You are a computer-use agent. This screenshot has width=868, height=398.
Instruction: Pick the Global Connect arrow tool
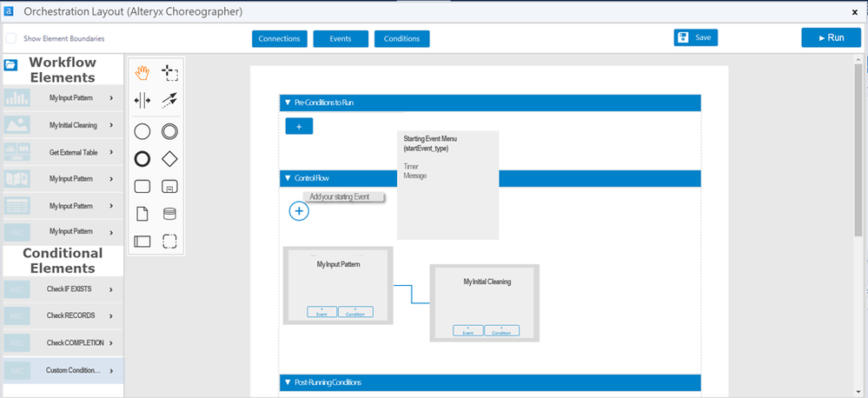[169, 100]
